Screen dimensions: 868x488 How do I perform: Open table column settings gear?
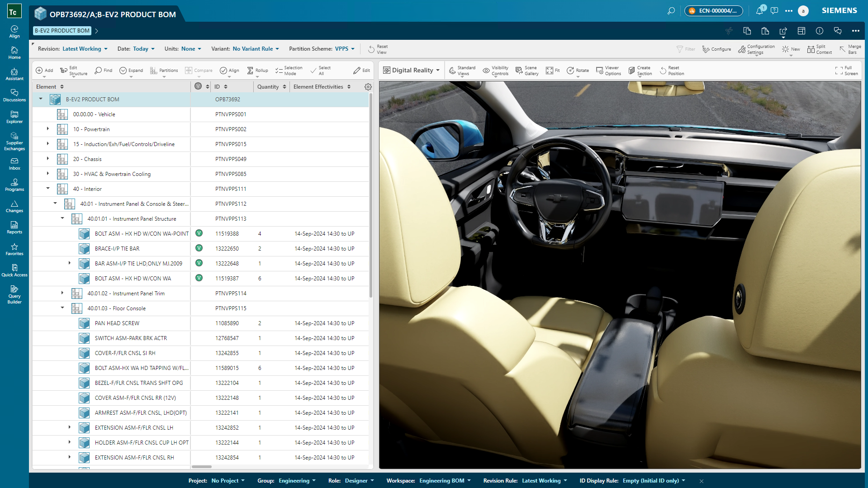[368, 87]
